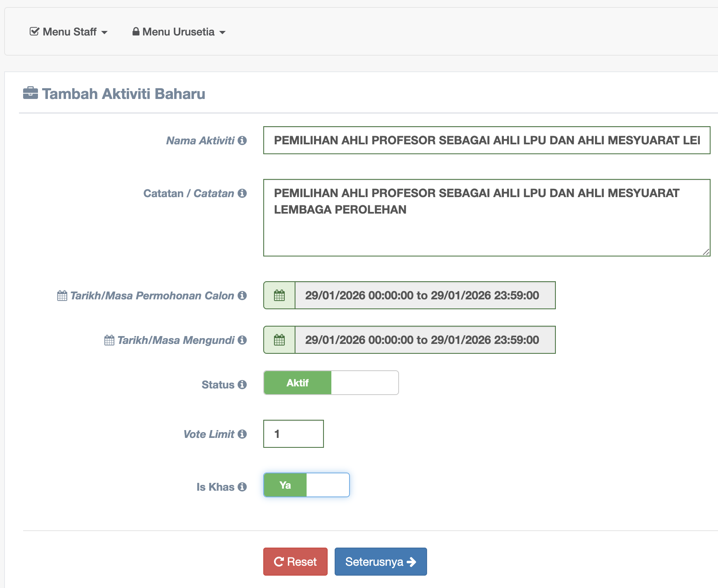Viewport: 718px width, 588px height.
Task: Click inside the Catatan textarea
Action: point(487,231)
